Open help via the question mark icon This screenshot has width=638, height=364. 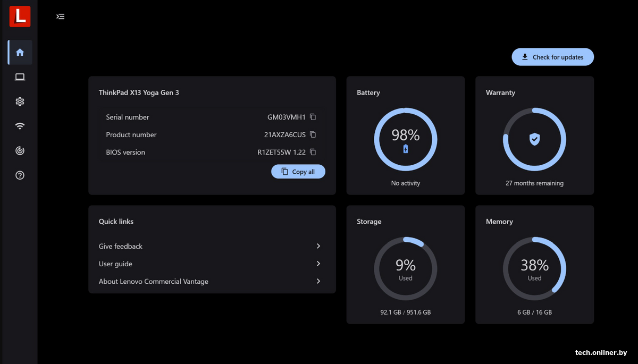click(20, 175)
